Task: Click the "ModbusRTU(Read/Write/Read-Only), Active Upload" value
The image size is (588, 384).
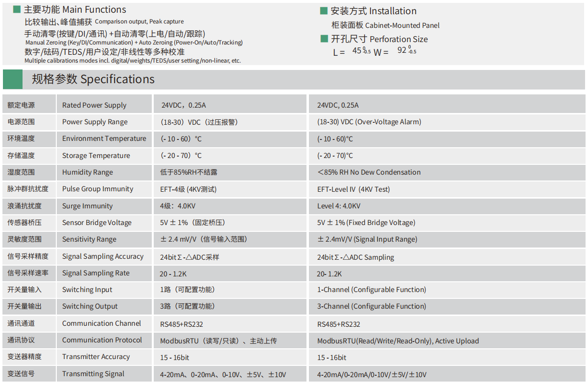Action: (398, 341)
